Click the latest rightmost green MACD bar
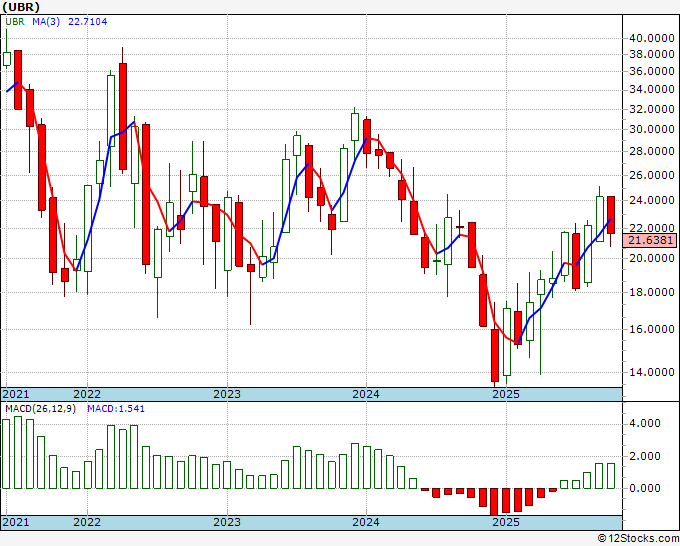This screenshot has width=680, height=546. click(611, 476)
